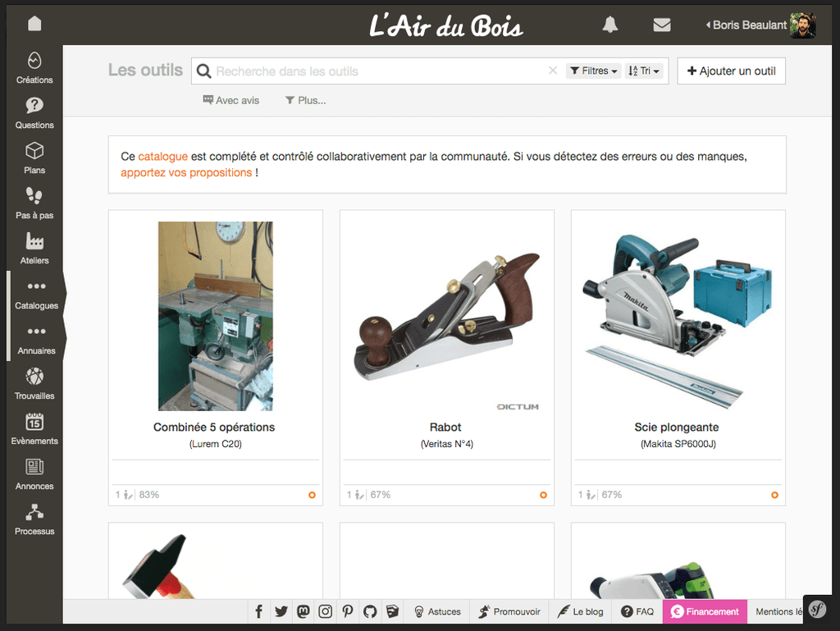Open Promouvoir in the footer

pos(509,611)
